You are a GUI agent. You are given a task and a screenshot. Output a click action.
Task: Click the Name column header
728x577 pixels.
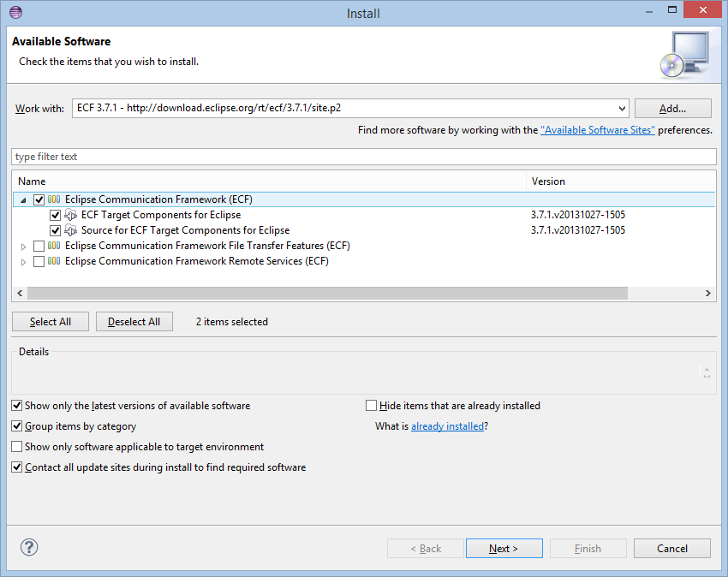269,181
